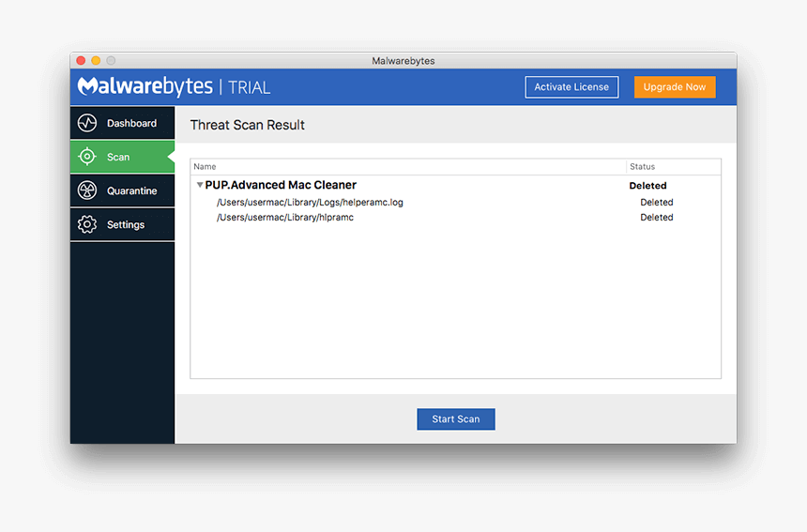This screenshot has width=807, height=532.
Task: Open the Quarantine section label
Action: 131,190
